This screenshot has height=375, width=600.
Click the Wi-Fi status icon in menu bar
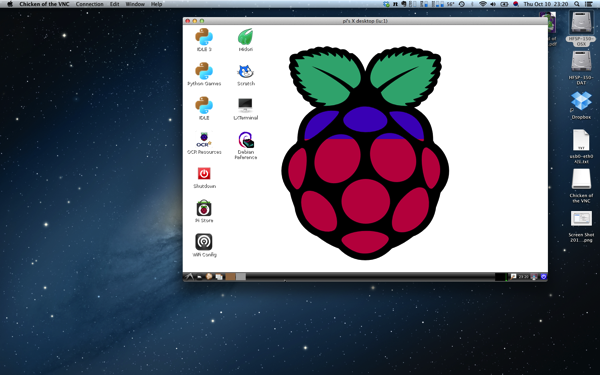click(483, 4)
